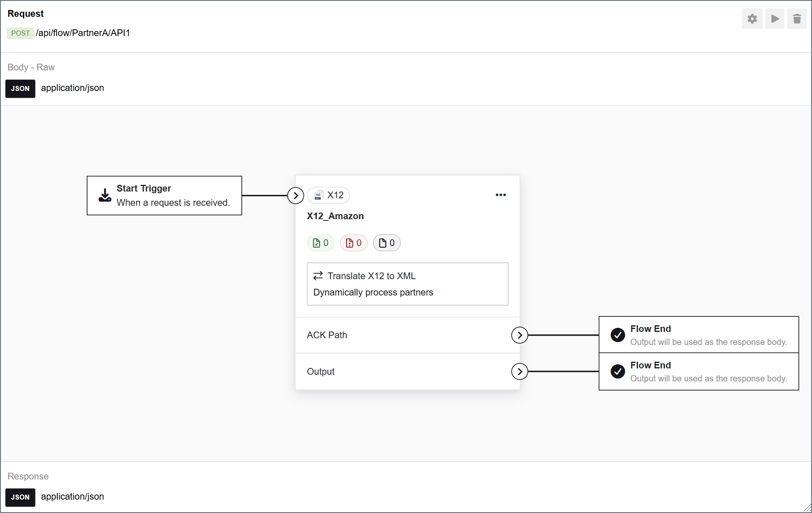Click the request body JSON badge

pos(20,89)
